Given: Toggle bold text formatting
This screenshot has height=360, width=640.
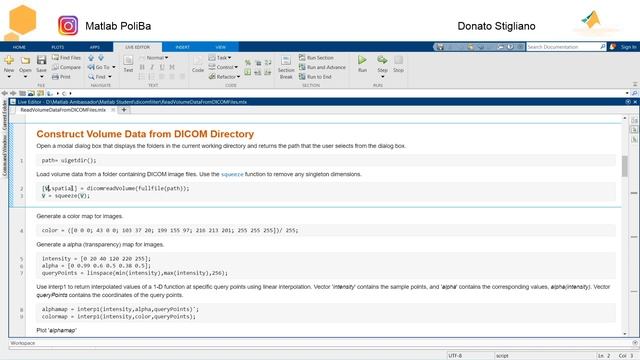Looking at the screenshot, I should click(142, 67).
